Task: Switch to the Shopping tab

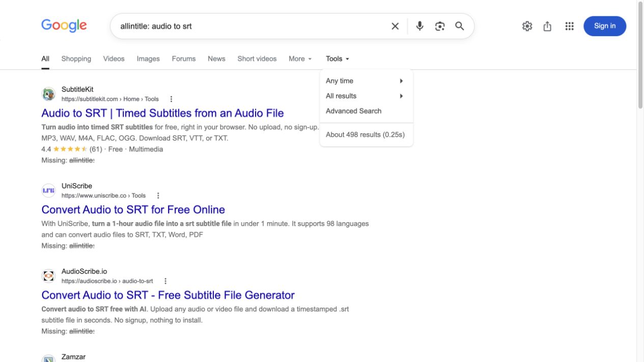Action: pyautogui.click(x=76, y=59)
